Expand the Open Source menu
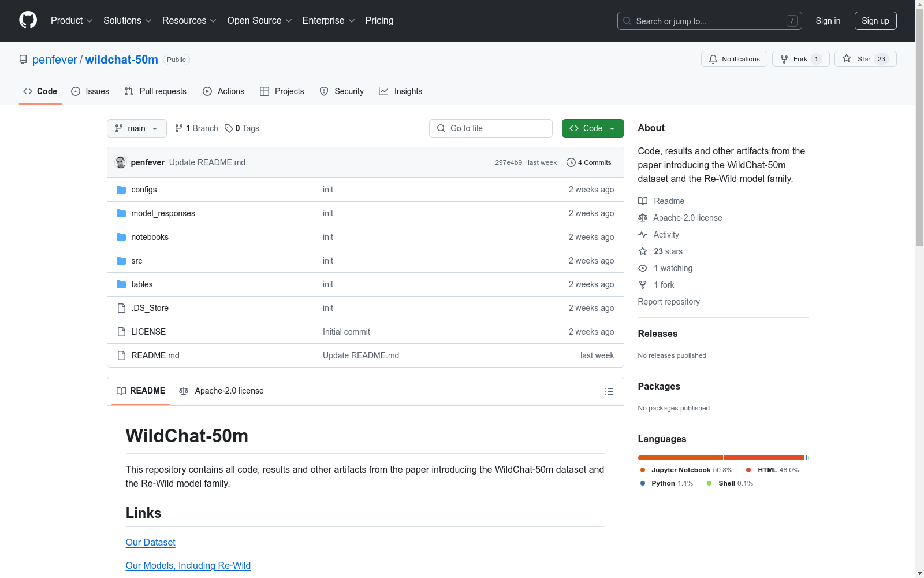Screen dimensions: 924x578 click(x=260, y=21)
